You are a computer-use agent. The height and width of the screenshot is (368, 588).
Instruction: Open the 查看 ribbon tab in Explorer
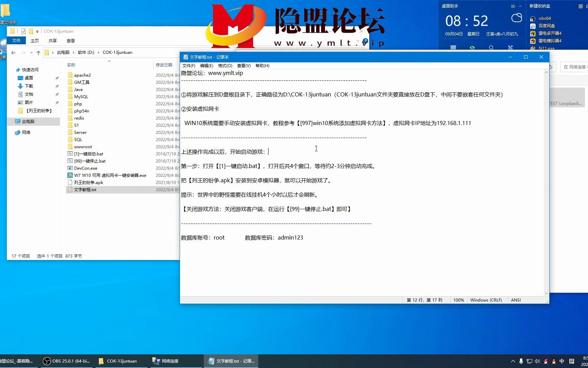click(x=71, y=41)
